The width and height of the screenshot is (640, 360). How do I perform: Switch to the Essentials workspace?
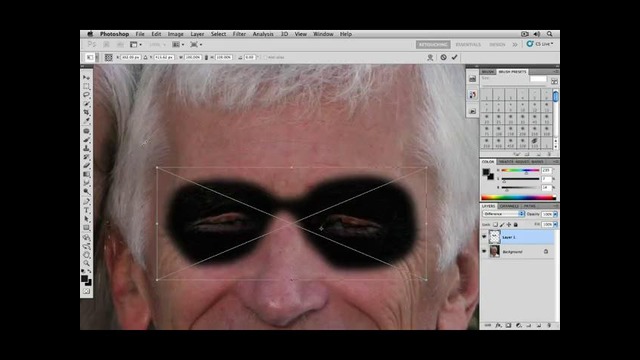468,44
